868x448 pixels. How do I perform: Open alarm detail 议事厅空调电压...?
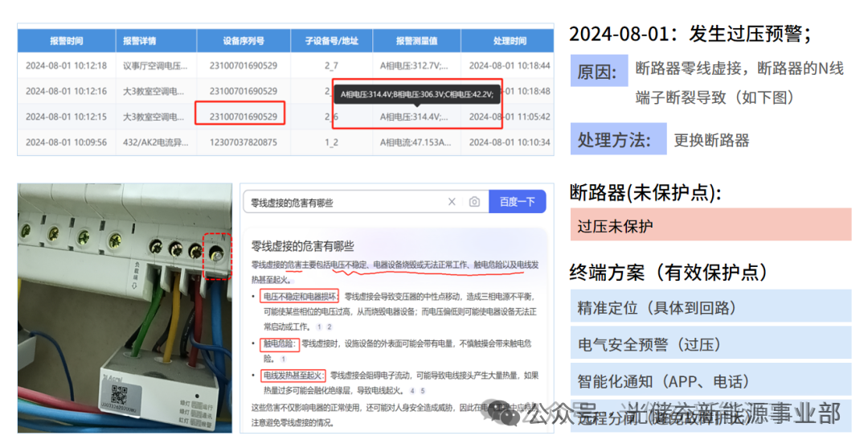[155, 65]
